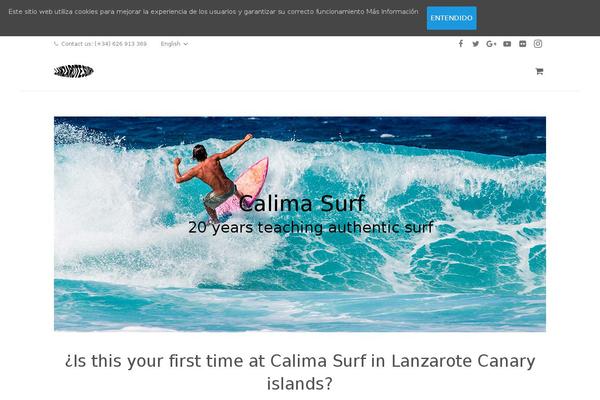This screenshot has height=400, width=600.
Task: Open the Instagram icon
Action: click(538, 44)
